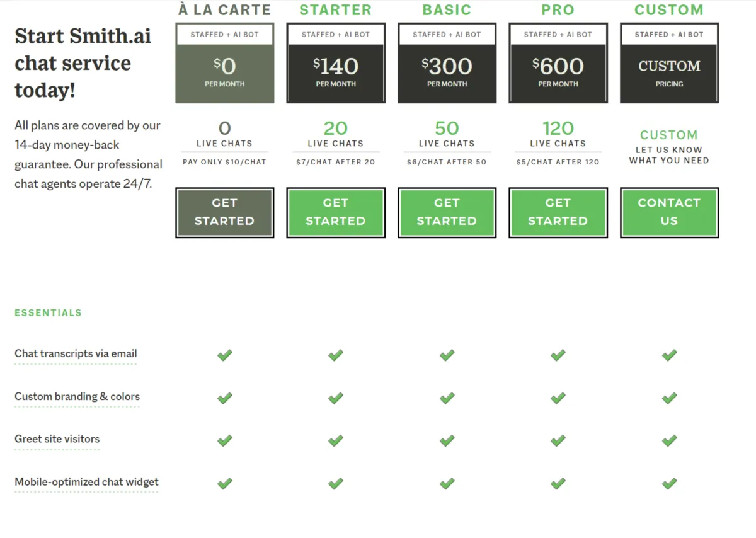Click the $0 per month À La Carte box

coord(224,72)
